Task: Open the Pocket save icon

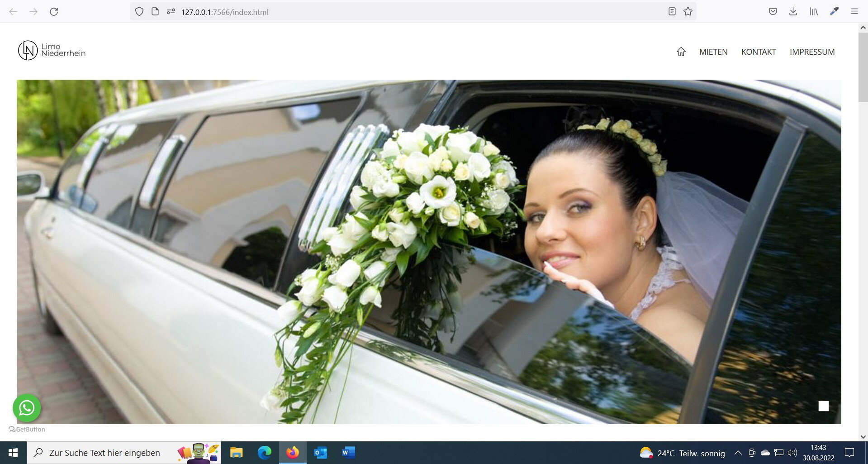Action: (773, 12)
